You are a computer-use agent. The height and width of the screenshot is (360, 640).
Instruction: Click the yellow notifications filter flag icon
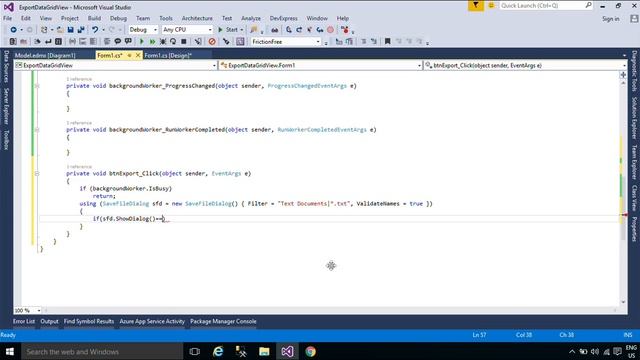(x=476, y=6)
